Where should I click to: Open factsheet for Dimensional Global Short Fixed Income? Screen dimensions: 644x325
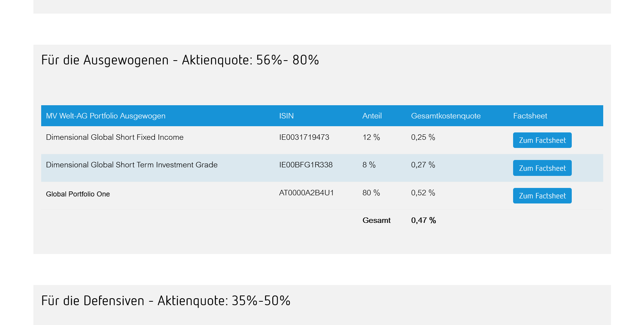(542, 140)
